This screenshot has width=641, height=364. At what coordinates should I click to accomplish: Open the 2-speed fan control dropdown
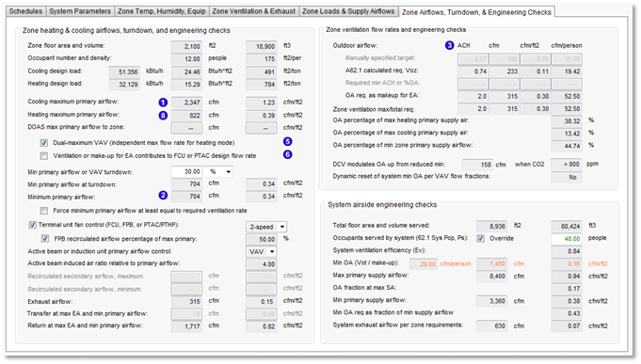266,227
